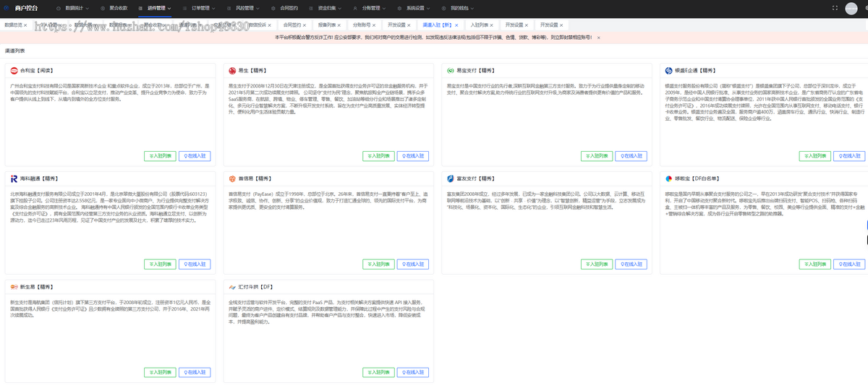Expand the 进件管理 menu arrow
The width and height of the screenshot is (868, 388).
click(x=168, y=8)
